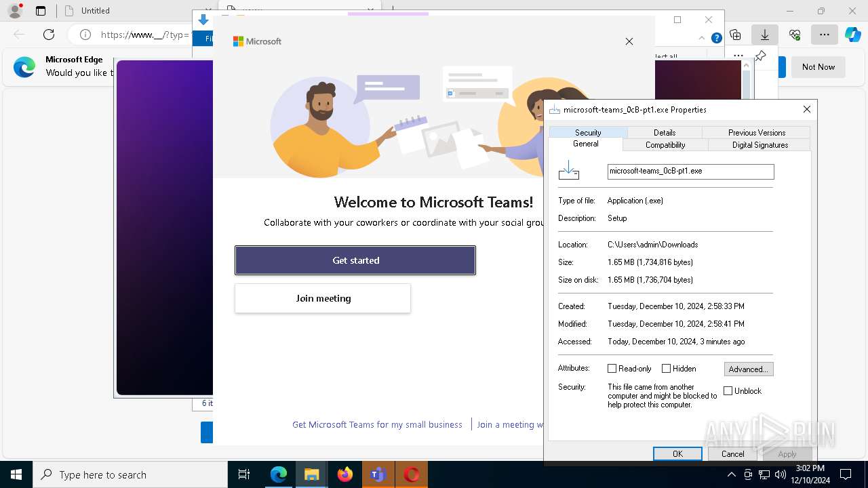
Task: Refresh the page in Edge
Action: [49, 35]
